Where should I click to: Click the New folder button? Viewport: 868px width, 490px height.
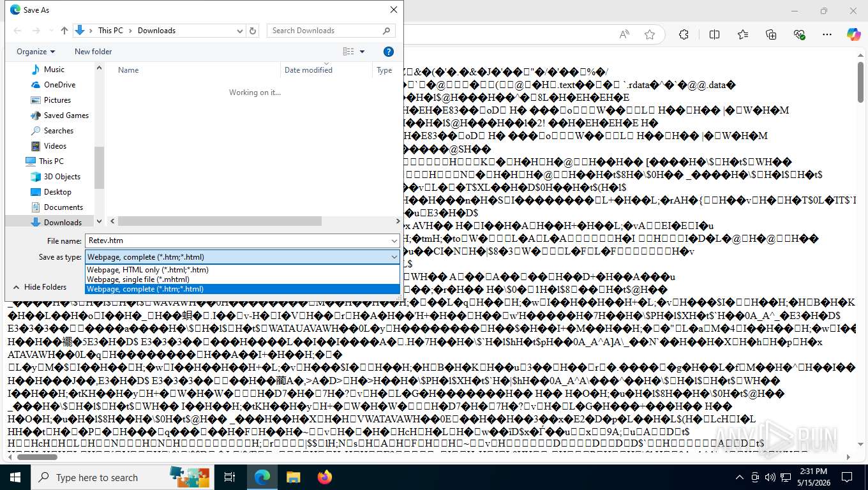93,52
